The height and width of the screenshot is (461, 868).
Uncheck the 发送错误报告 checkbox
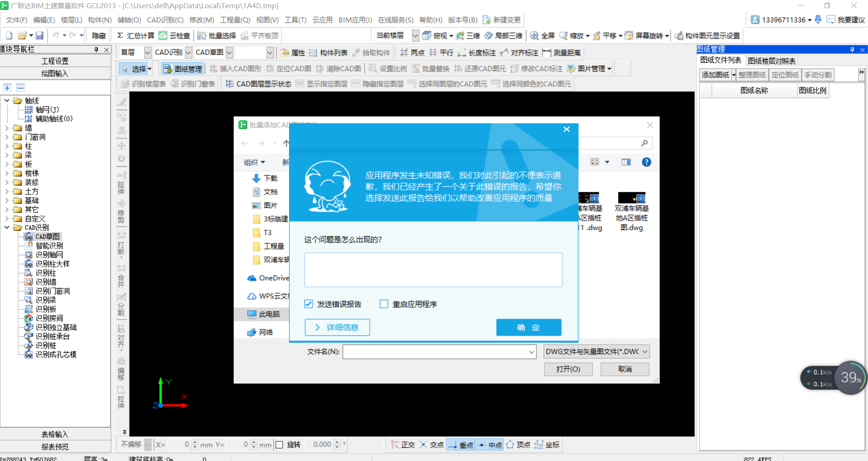pos(309,304)
